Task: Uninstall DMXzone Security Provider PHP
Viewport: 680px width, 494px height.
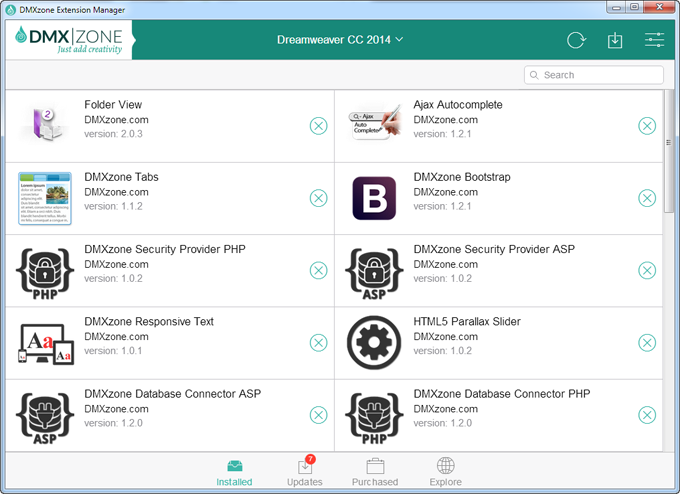Action: tap(318, 271)
